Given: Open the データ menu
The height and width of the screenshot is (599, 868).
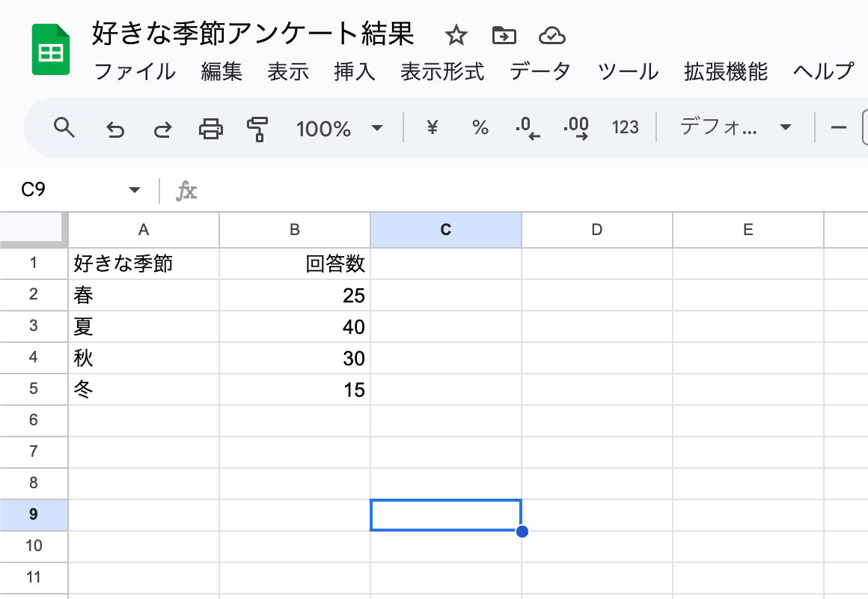Looking at the screenshot, I should [x=540, y=72].
